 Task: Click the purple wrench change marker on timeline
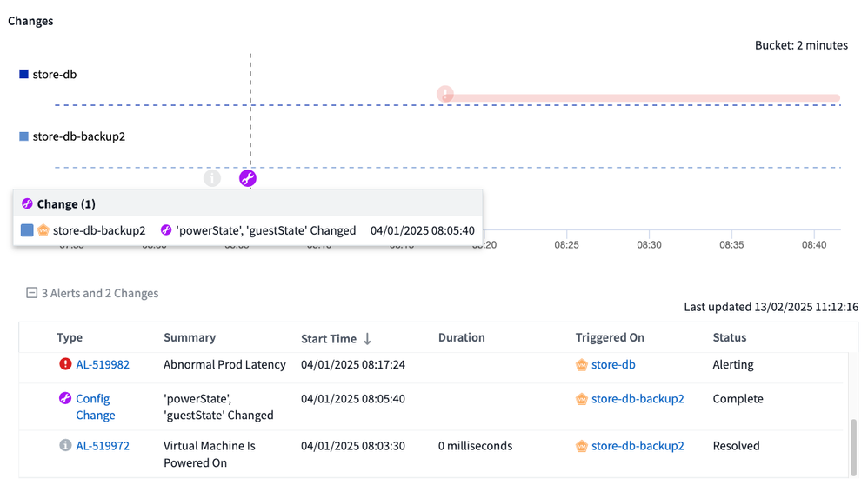248,179
